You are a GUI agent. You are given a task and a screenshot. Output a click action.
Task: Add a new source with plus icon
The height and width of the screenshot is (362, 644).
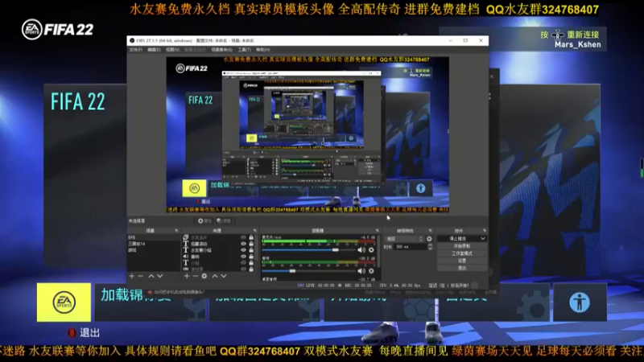(187, 276)
